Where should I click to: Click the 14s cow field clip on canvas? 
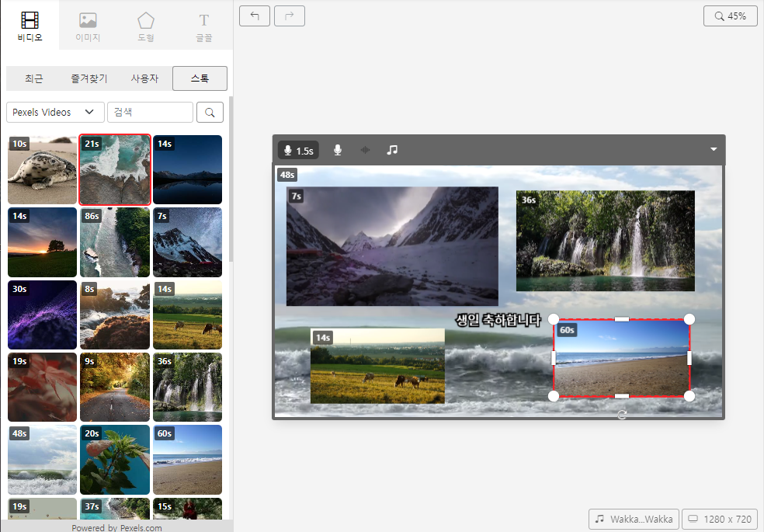(377, 366)
